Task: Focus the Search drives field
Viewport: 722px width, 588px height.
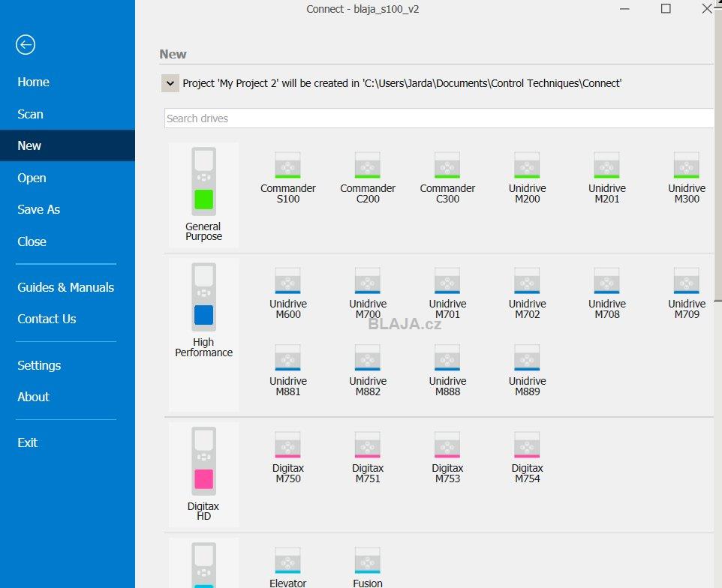Action: click(x=439, y=118)
